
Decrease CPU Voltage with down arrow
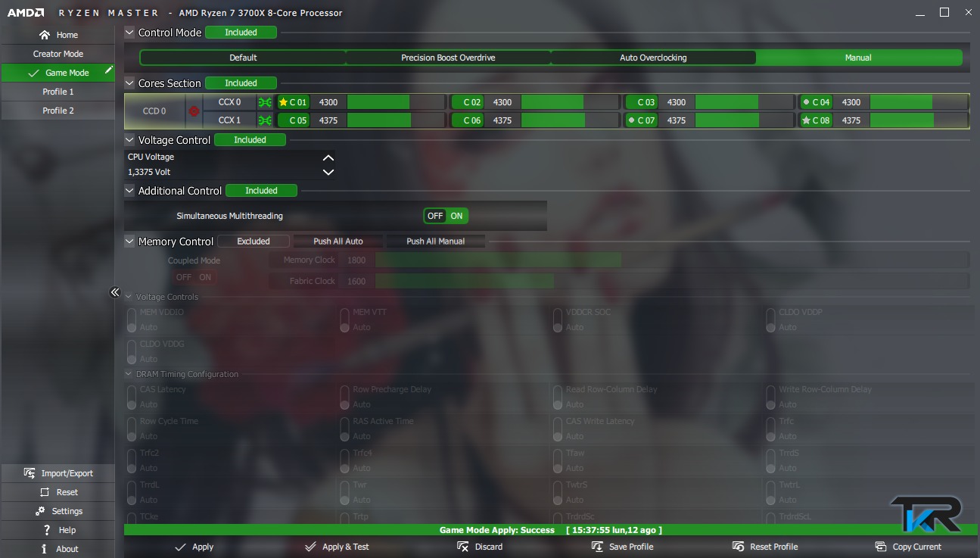pyautogui.click(x=328, y=172)
